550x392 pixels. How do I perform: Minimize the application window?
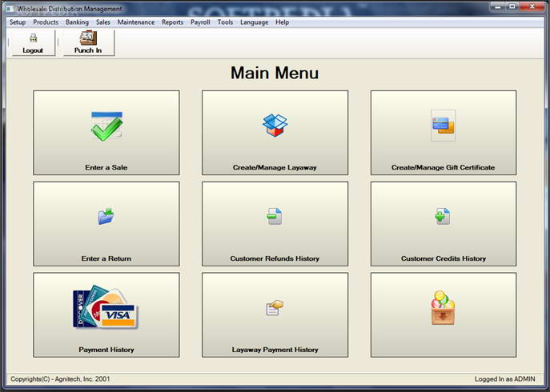pyautogui.click(x=498, y=6)
